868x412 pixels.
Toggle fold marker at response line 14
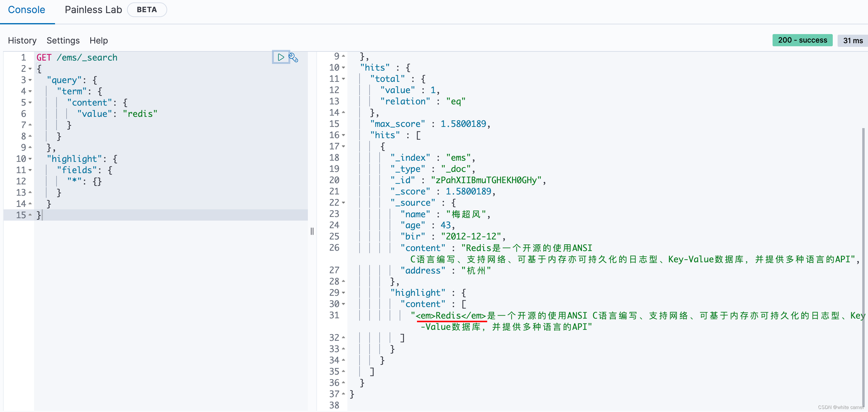[x=343, y=112]
